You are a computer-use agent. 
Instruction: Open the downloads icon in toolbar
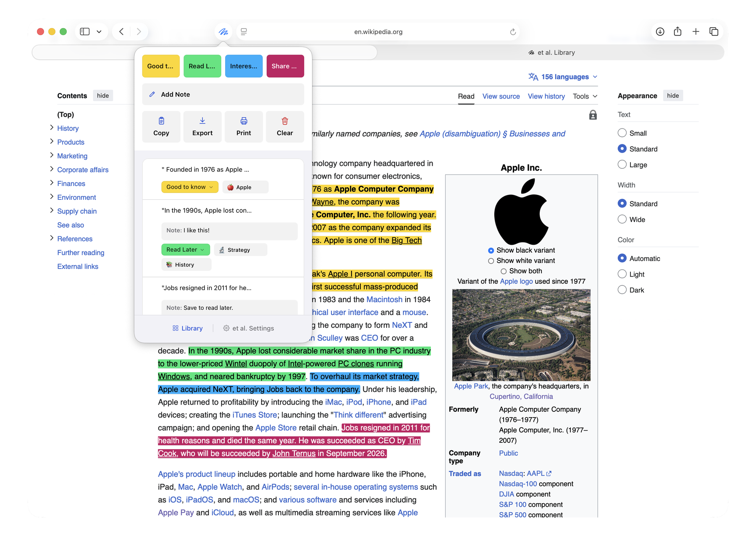tap(660, 31)
